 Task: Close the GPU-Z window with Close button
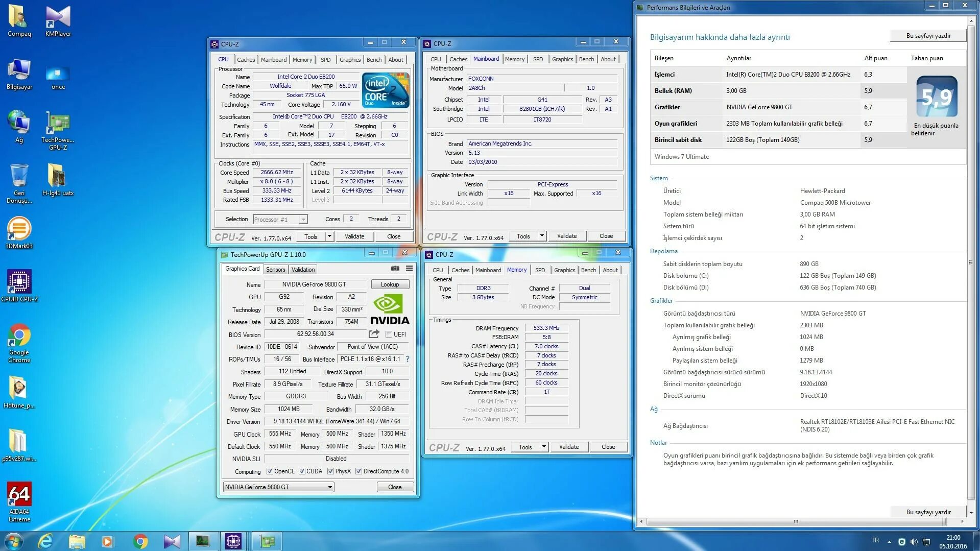tap(395, 487)
